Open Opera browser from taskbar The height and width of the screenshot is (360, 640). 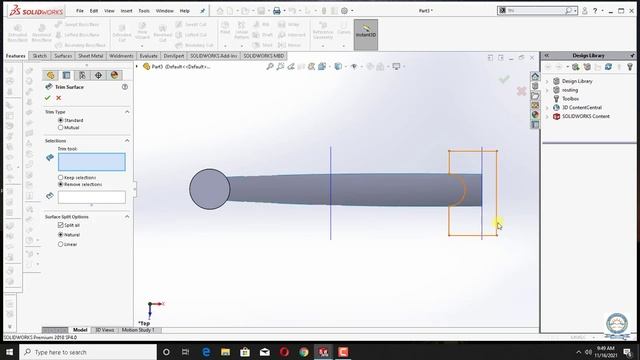point(284,352)
